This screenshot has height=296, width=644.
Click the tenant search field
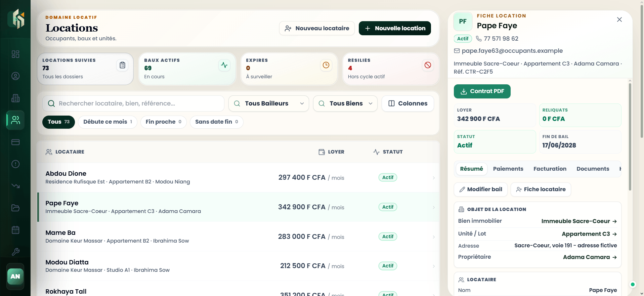coord(133,103)
